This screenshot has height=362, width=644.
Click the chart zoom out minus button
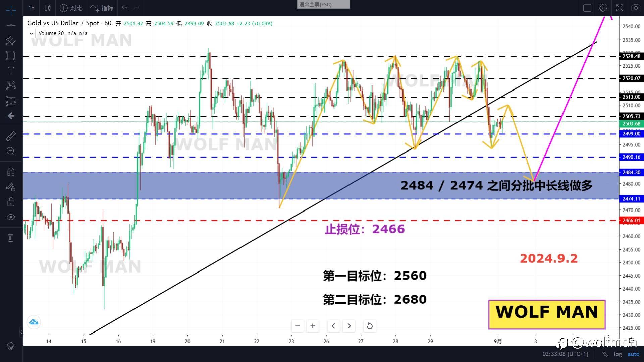tap(298, 326)
